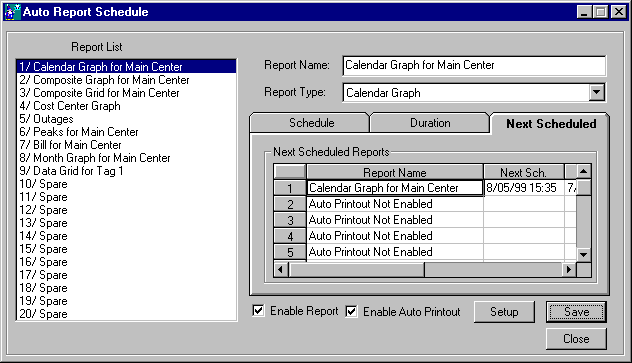Select '14/ Spare' list entry
632x363 pixels.
click(x=126, y=236)
